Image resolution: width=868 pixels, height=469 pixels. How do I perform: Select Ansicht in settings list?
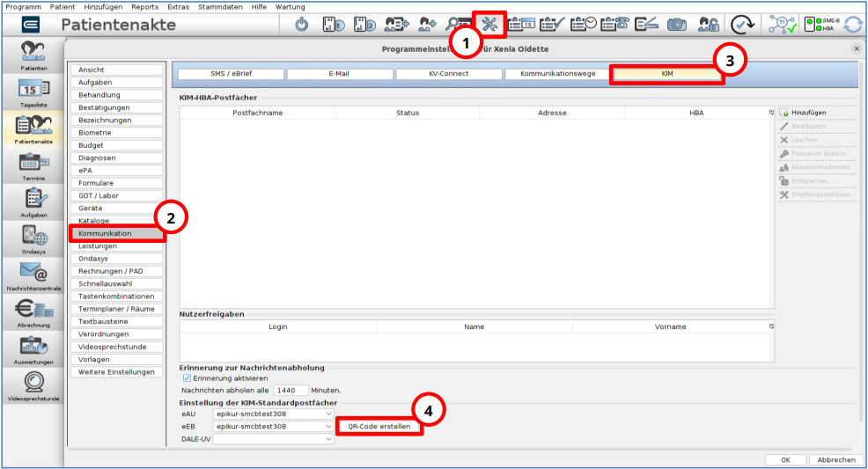click(x=117, y=70)
